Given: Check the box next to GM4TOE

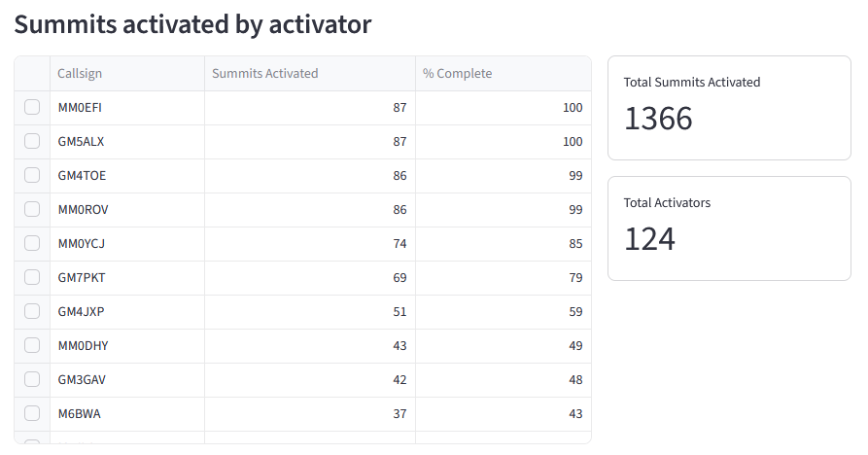Looking at the screenshot, I should pos(32,175).
